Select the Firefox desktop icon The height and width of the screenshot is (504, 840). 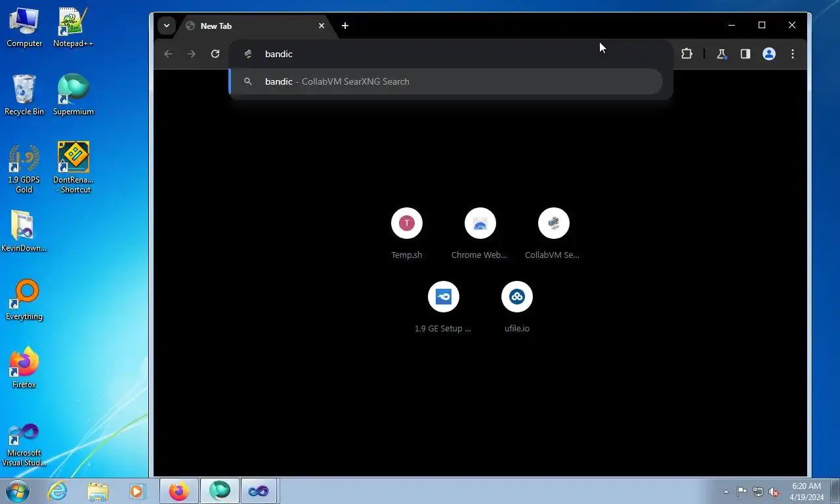24,368
